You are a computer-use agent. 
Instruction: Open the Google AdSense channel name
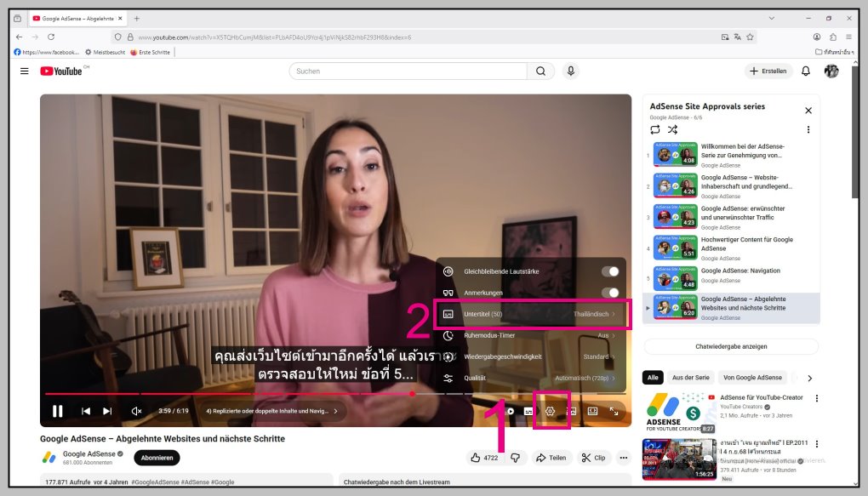pyautogui.click(x=89, y=454)
